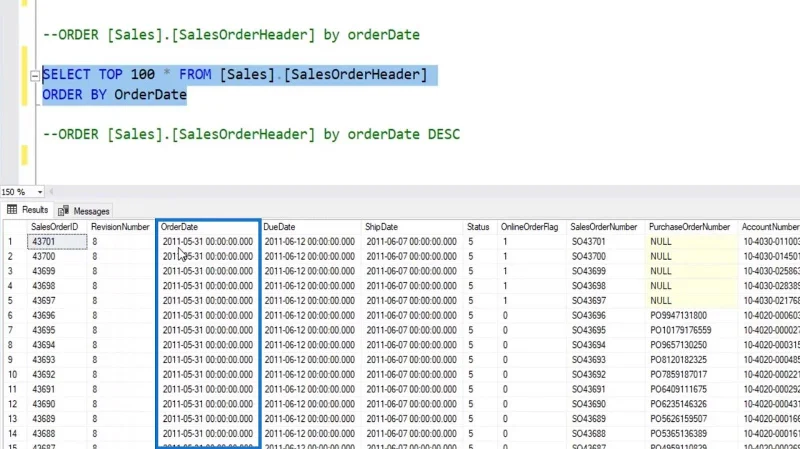Select the SalesOrderID column header
800x449 pixels.
click(55, 227)
